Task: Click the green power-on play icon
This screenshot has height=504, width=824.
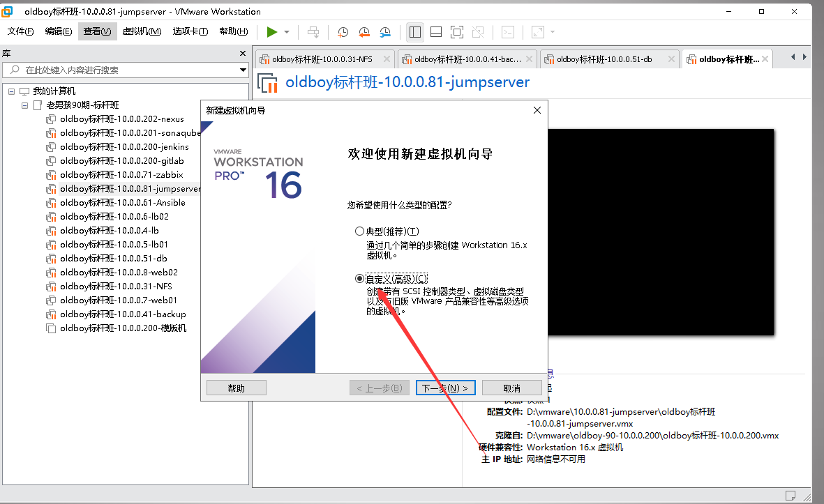Action: [x=271, y=32]
